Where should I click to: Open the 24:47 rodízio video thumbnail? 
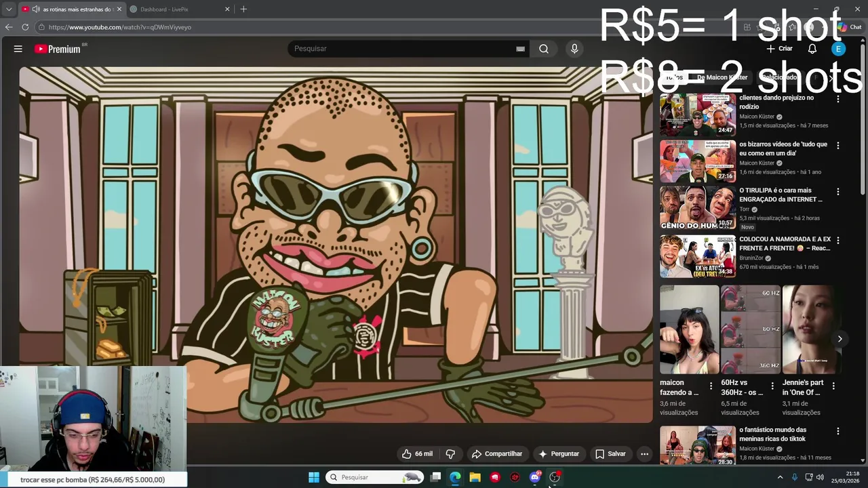point(698,115)
